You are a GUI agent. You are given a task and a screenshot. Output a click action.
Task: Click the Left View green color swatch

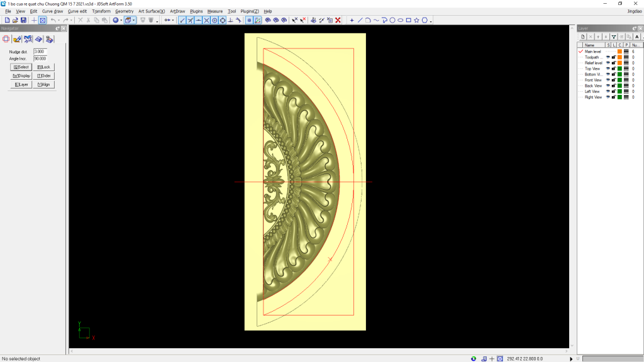tap(619, 92)
